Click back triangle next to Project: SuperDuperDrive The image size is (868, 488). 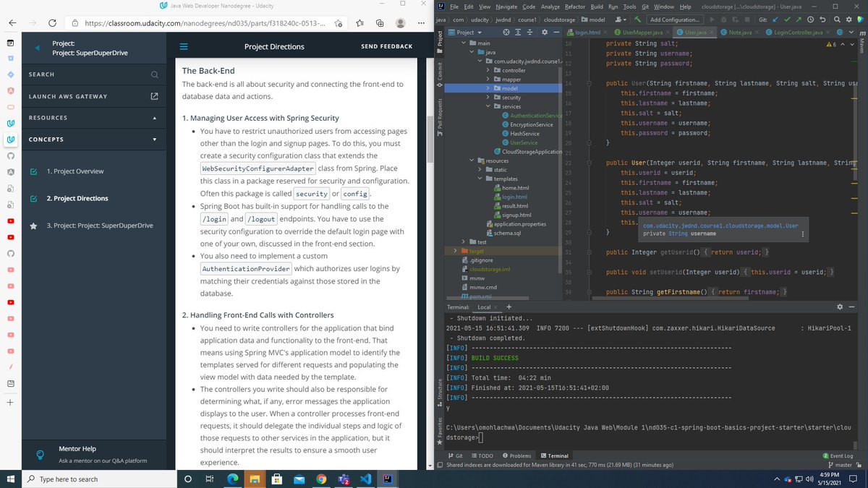(x=37, y=48)
